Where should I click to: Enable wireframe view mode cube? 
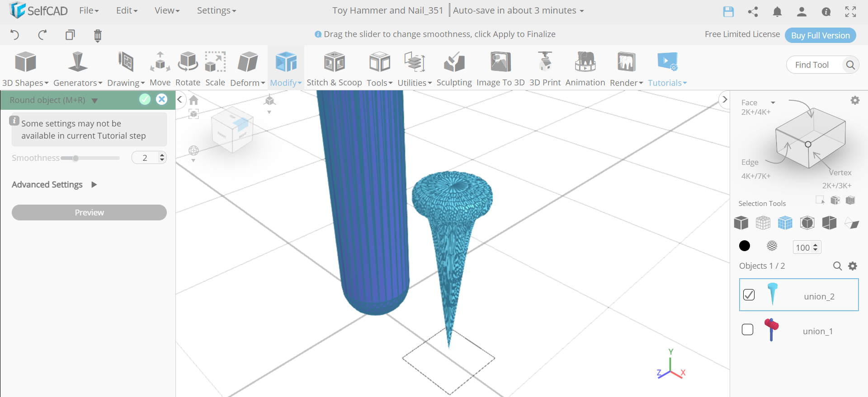pos(763,223)
